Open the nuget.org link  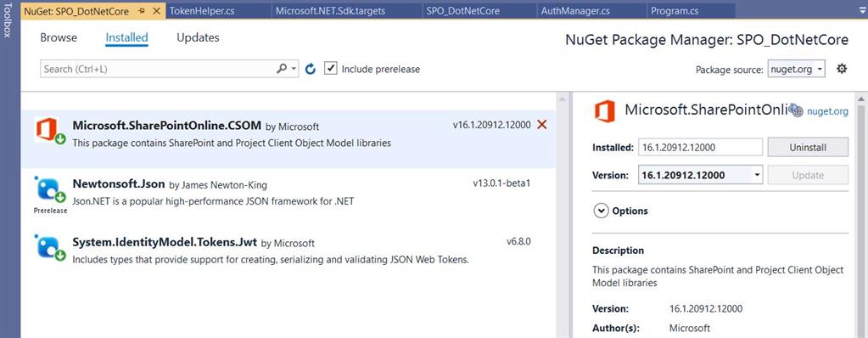[827, 111]
